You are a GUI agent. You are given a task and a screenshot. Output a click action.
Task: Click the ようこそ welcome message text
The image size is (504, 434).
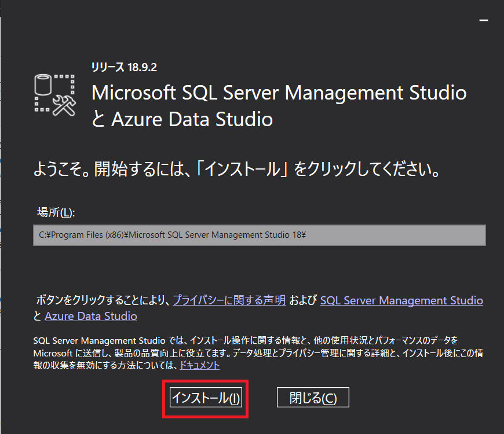(x=236, y=169)
